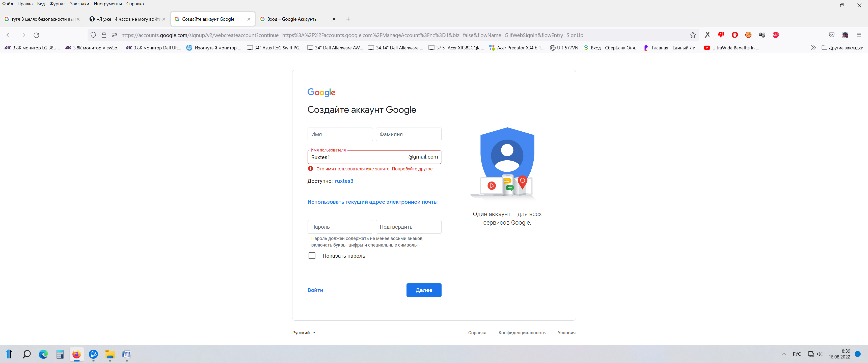Click the Войти link
This screenshot has width=868, height=363.
(315, 290)
